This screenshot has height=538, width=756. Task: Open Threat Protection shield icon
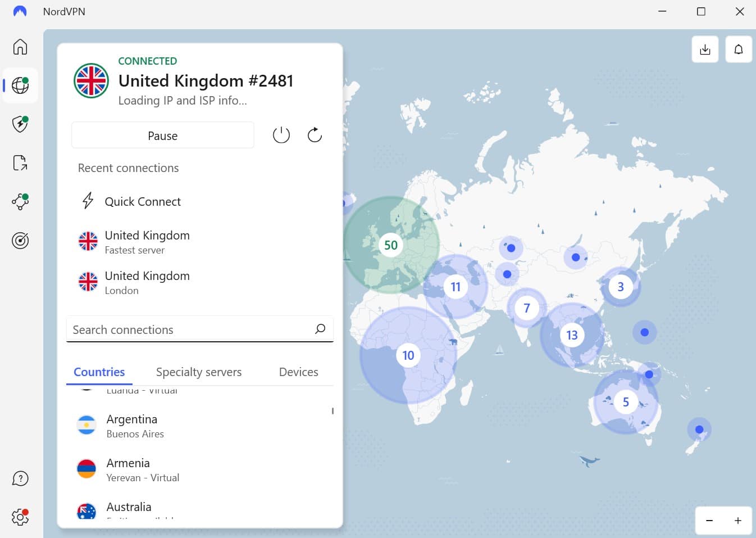click(20, 124)
